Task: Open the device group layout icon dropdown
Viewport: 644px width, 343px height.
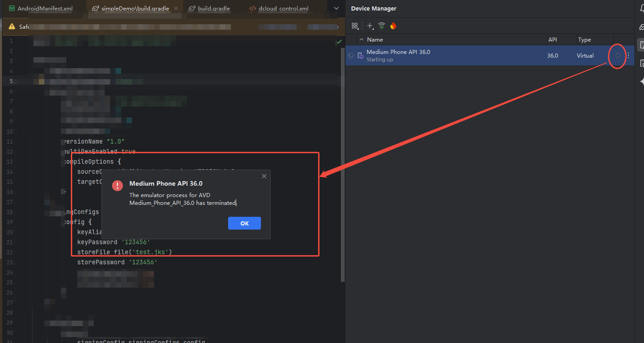Action: [355, 26]
